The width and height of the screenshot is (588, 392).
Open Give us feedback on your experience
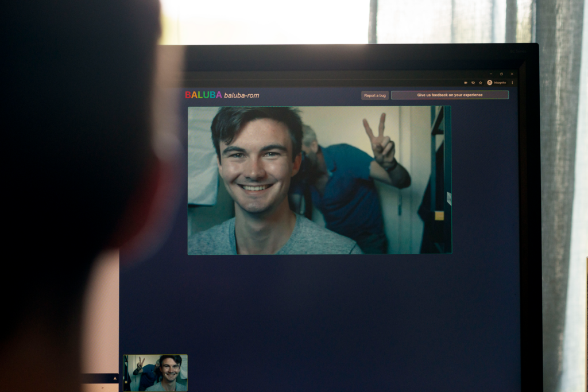[450, 95]
